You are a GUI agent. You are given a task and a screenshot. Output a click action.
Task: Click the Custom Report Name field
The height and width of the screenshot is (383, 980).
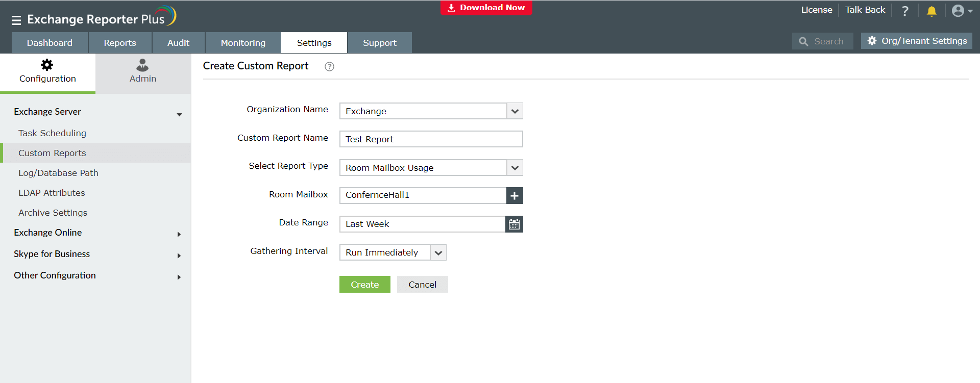[x=431, y=139]
